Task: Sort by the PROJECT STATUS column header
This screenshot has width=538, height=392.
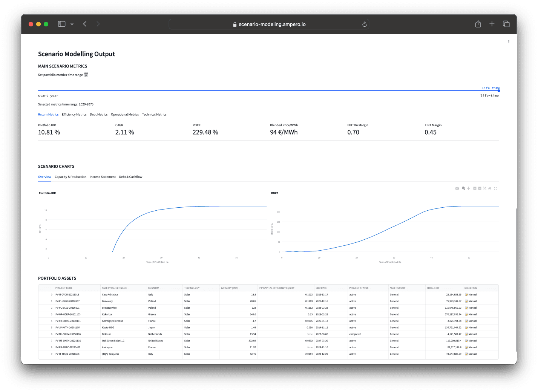Action: click(368, 288)
